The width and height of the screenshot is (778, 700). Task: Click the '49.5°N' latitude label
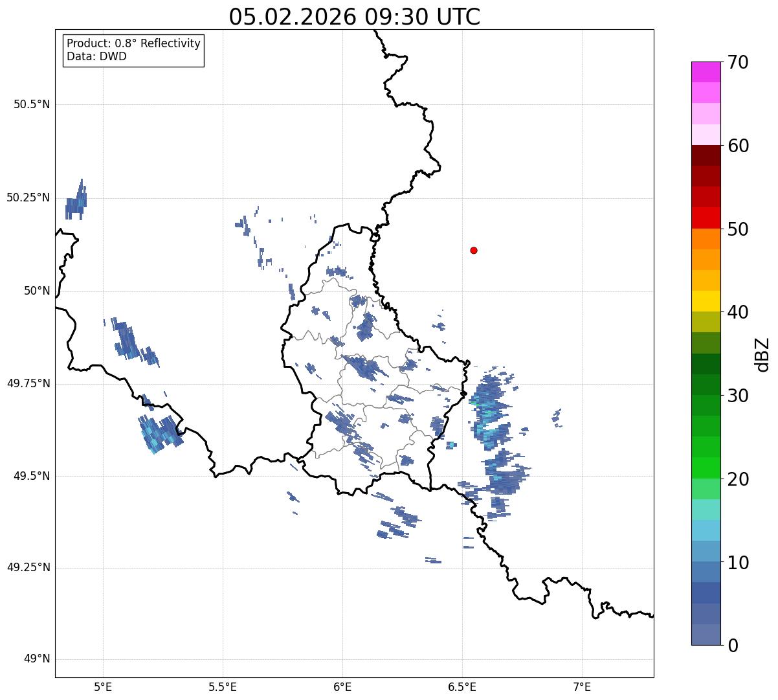pos(32,476)
